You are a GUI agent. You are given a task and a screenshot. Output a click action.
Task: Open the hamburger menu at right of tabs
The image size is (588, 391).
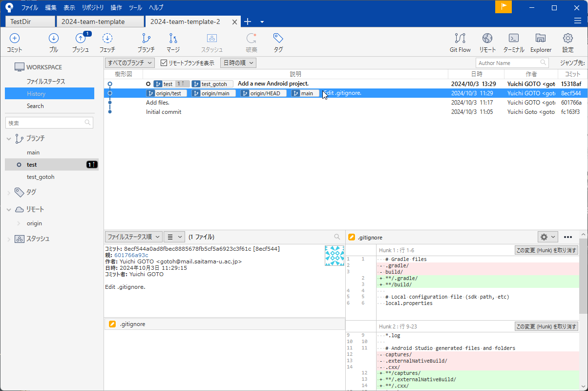[x=578, y=21]
